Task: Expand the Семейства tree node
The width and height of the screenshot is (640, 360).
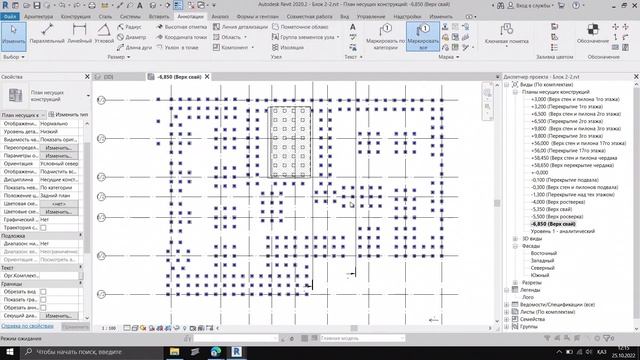Action: pyautogui.click(x=507, y=319)
